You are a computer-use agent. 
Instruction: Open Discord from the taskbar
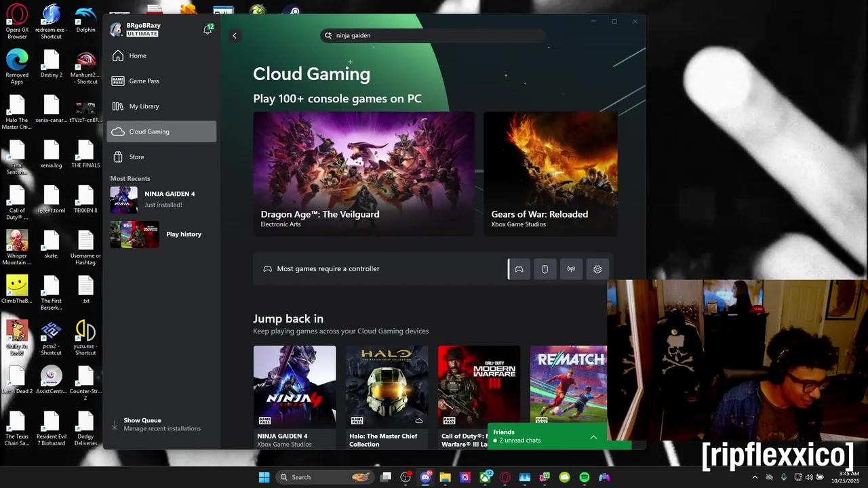(426, 477)
